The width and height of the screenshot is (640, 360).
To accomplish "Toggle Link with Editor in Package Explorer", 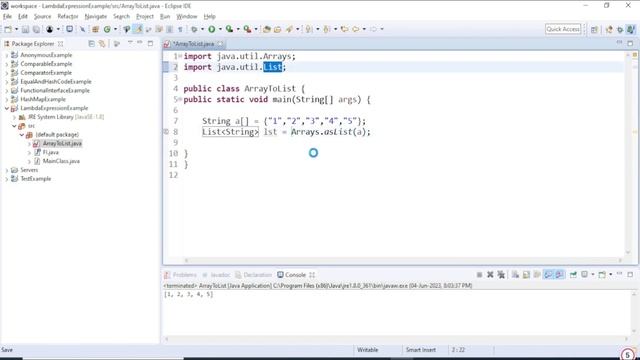I will [102, 43].
